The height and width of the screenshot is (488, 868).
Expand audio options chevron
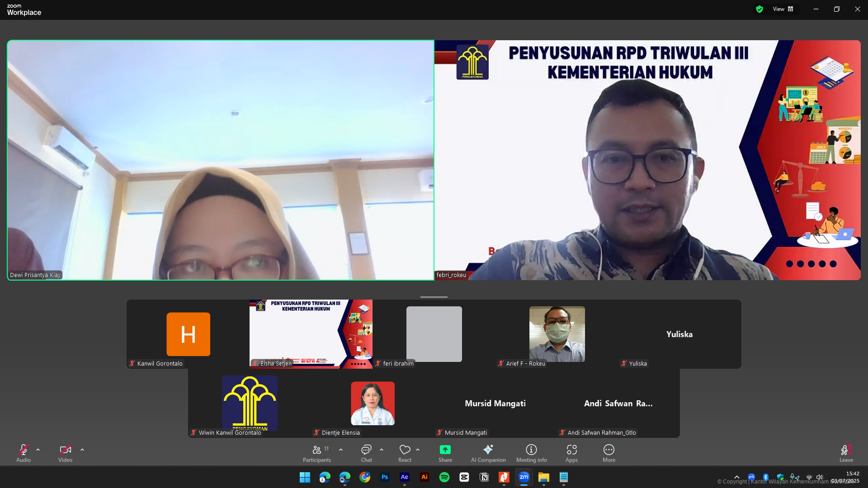pos(38,450)
